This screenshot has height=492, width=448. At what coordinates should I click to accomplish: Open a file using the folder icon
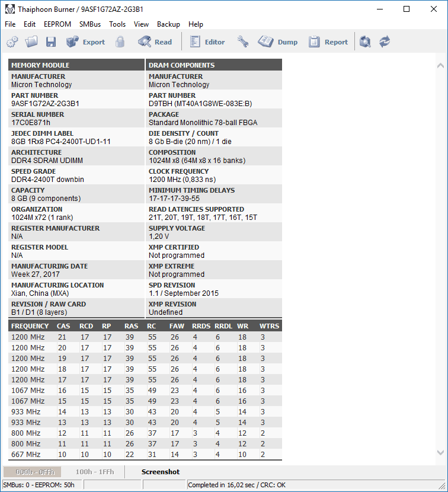click(x=31, y=41)
